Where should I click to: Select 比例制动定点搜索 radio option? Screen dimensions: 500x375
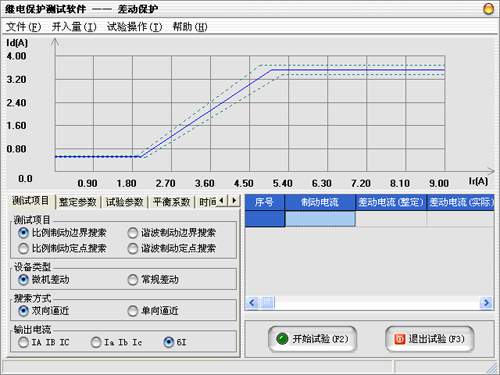[x=63, y=248]
